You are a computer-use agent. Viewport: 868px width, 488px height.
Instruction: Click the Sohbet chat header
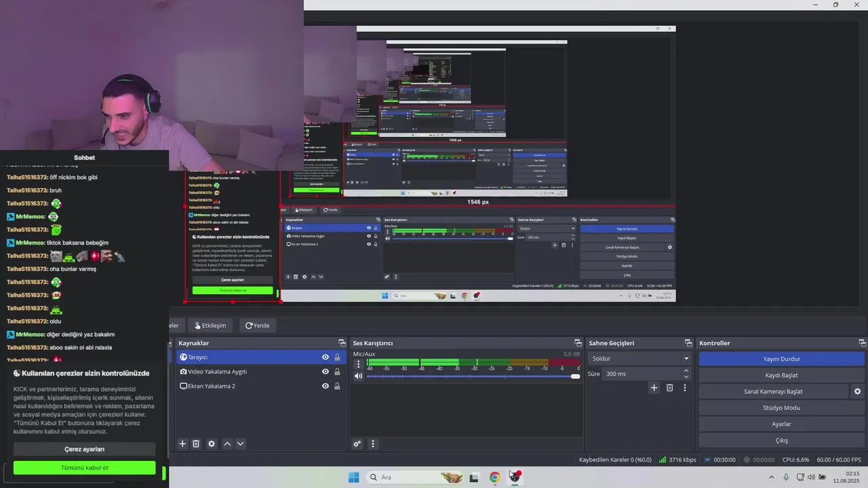[x=84, y=158]
